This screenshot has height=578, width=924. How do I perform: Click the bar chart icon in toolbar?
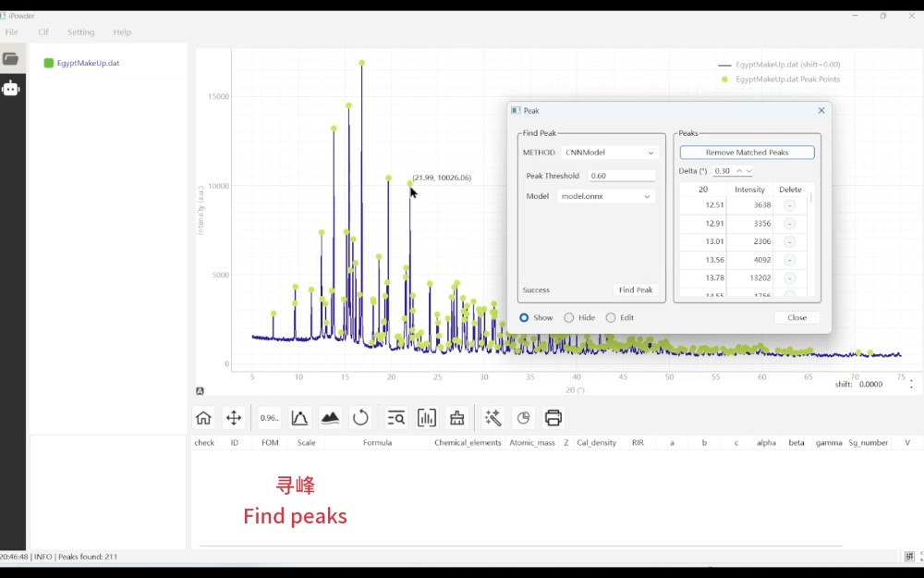click(x=427, y=418)
